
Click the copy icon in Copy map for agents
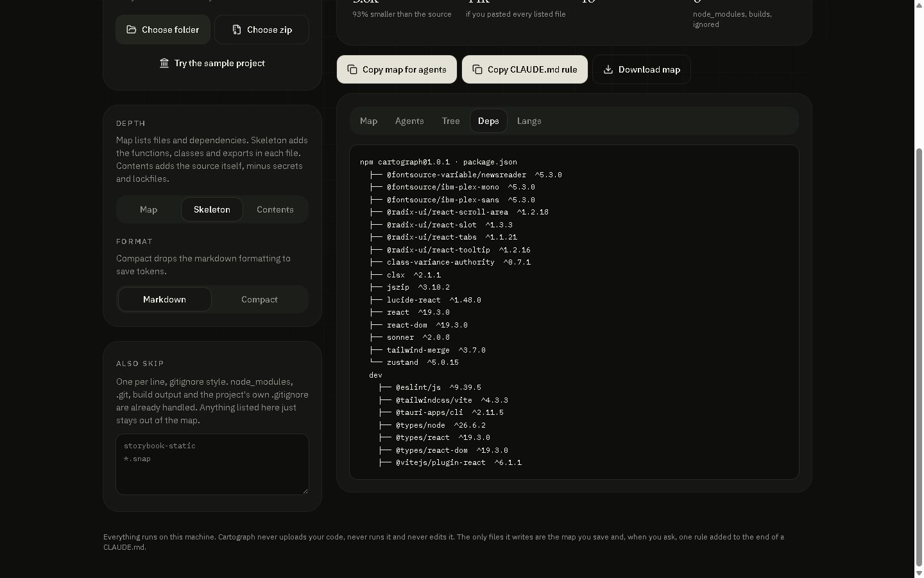point(352,69)
